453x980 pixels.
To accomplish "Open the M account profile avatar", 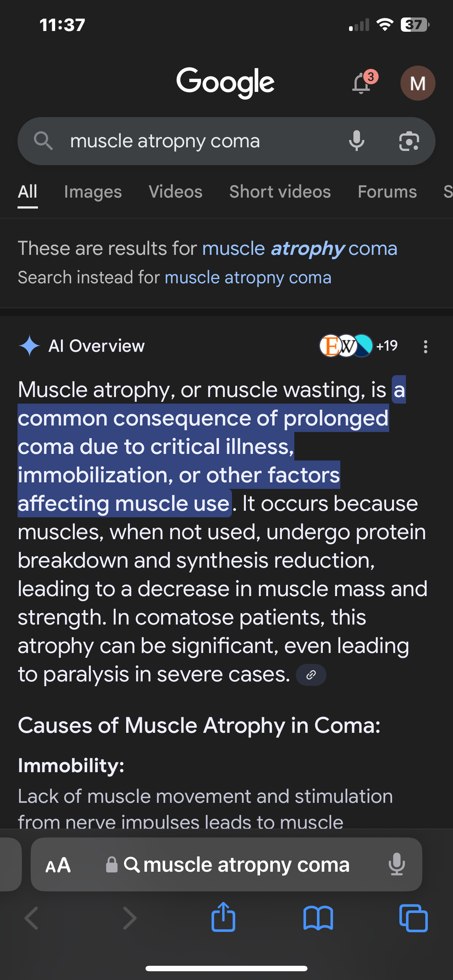I will click(x=418, y=83).
